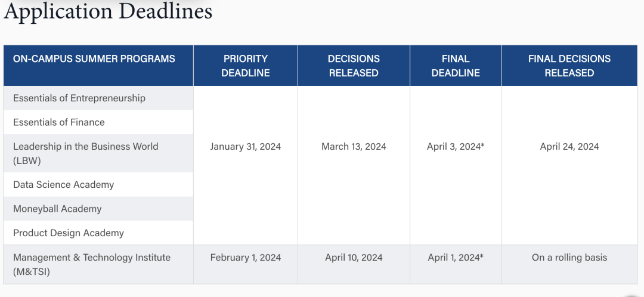Screen dimensions: 644x297
Task: Select the March 13, 2024 date cell
Action: coord(354,147)
